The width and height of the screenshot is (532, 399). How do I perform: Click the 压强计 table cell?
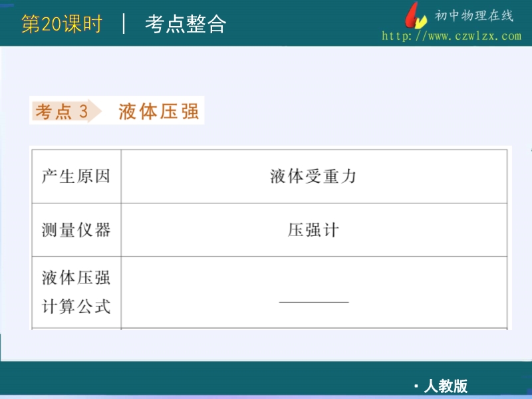coord(314,229)
